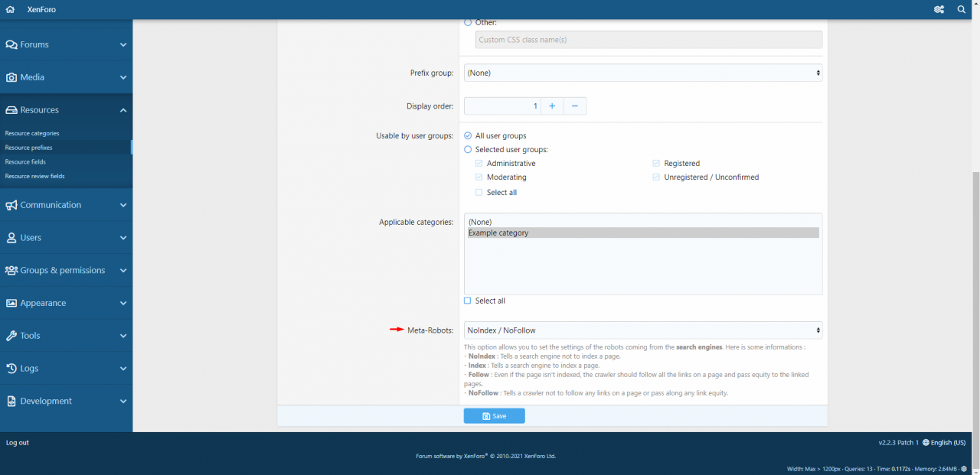Collapse the Resources menu chevron
This screenshot has height=475, width=980.
pyautogui.click(x=123, y=110)
